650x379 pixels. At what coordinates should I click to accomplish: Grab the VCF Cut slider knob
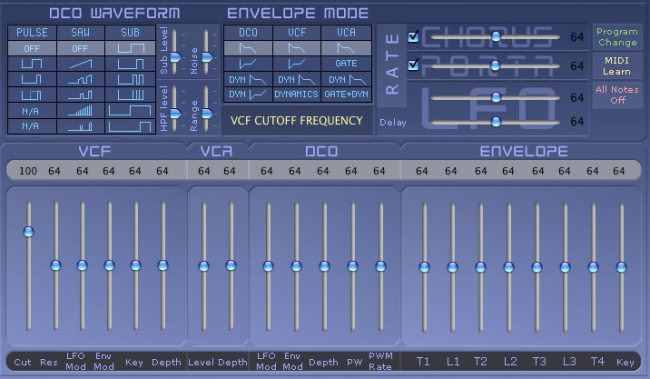coord(29,232)
